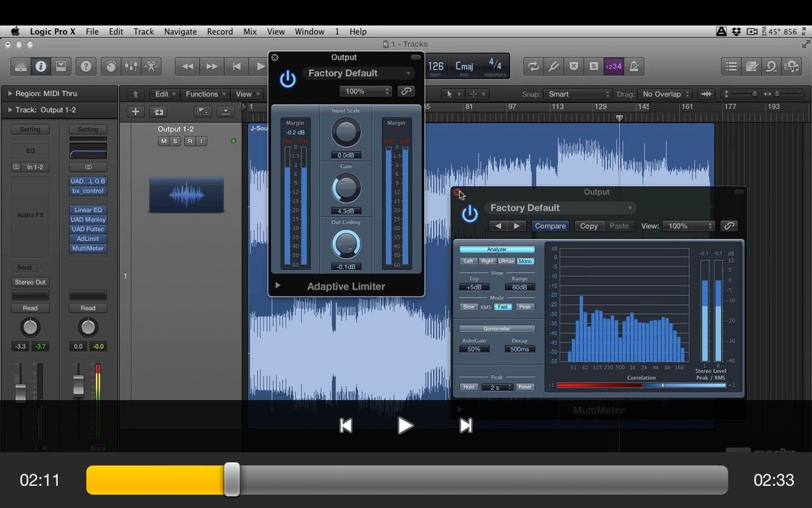Click the Inspector info icon
Image resolution: width=812 pixels, height=508 pixels.
pos(41,66)
